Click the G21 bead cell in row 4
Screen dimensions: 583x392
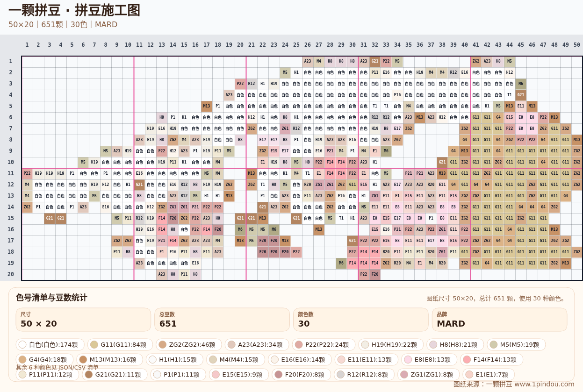pyautogui.click(x=521, y=95)
